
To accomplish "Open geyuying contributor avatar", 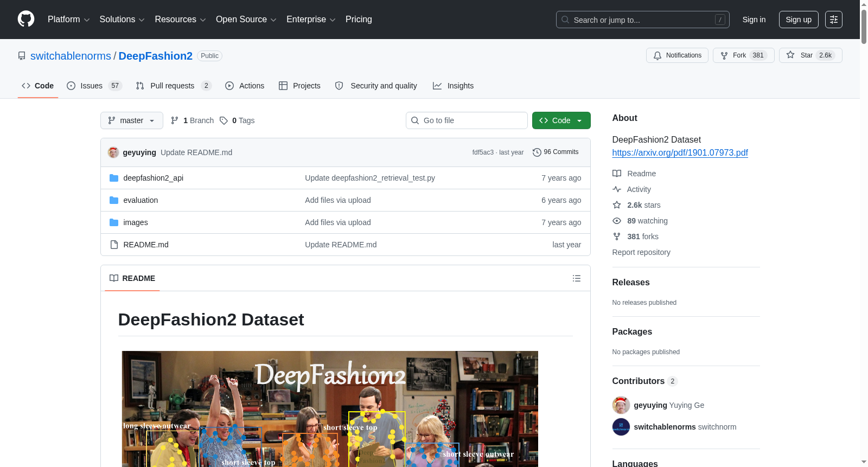I will (621, 405).
